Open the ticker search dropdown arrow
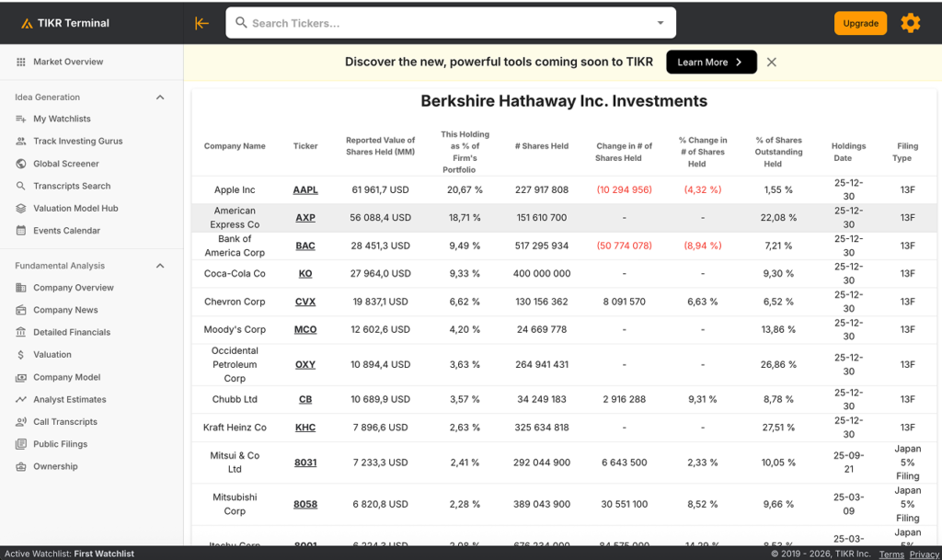Screen dimensions: 942x560 [661, 23]
